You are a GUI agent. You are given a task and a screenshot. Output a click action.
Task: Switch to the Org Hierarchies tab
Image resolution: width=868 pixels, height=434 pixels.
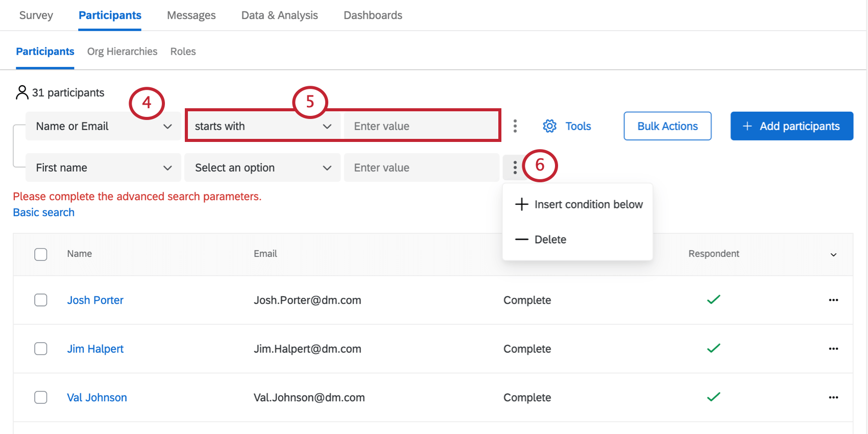pos(122,51)
